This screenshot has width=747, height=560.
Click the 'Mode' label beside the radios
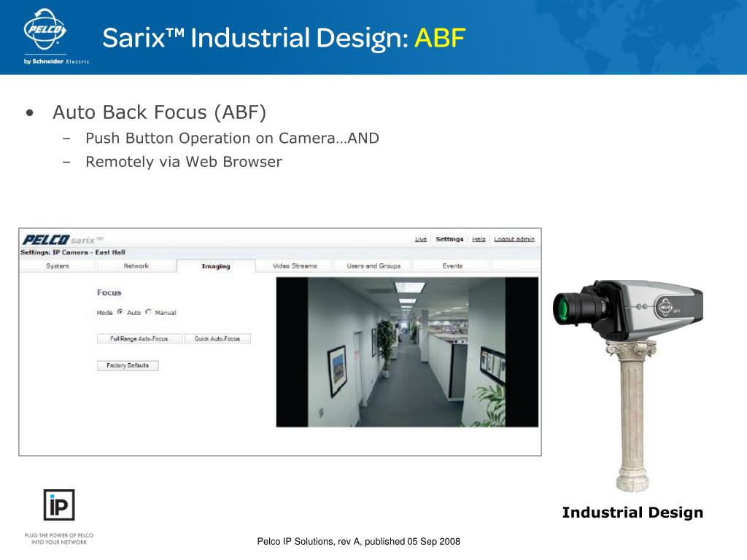coord(104,313)
